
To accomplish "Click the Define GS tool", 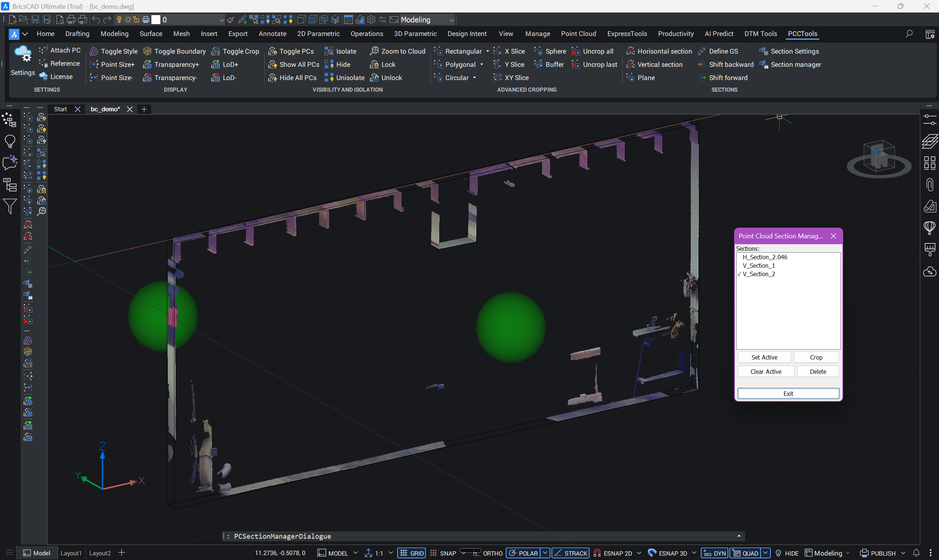I will pos(718,51).
